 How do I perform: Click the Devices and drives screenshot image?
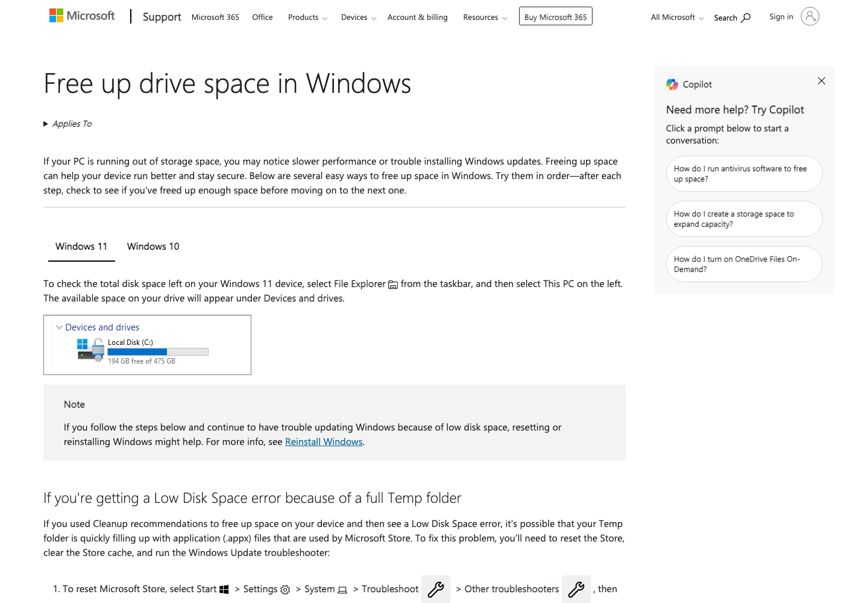[x=147, y=345]
